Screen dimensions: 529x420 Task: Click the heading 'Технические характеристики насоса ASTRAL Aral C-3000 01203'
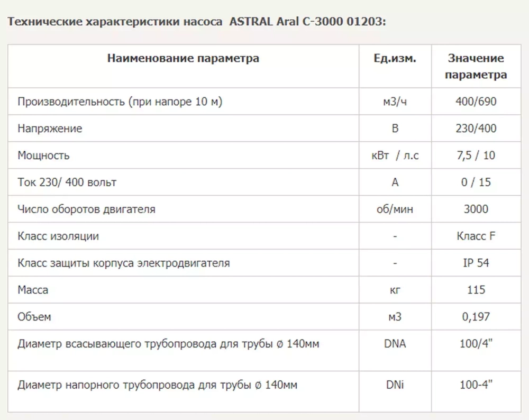197,22
